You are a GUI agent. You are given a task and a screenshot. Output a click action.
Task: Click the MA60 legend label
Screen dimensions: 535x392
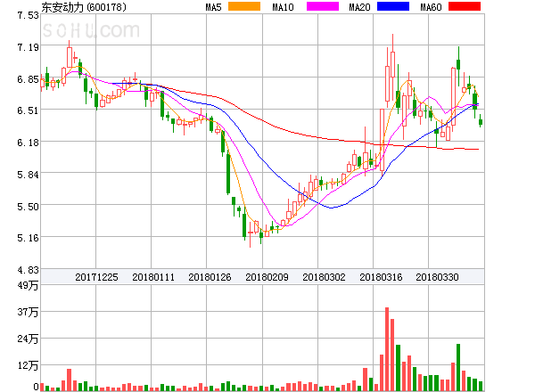coord(431,7)
